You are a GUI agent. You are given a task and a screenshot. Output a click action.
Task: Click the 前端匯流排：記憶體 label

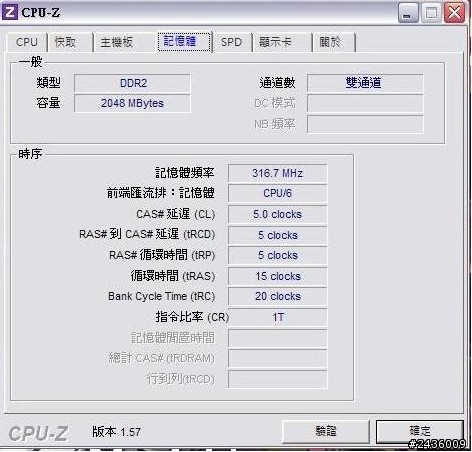point(160,193)
